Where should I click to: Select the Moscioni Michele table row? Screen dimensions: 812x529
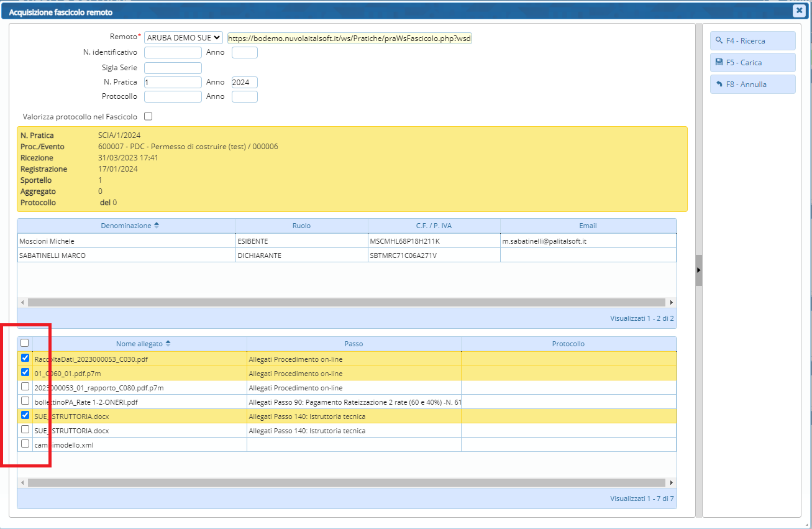point(126,241)
